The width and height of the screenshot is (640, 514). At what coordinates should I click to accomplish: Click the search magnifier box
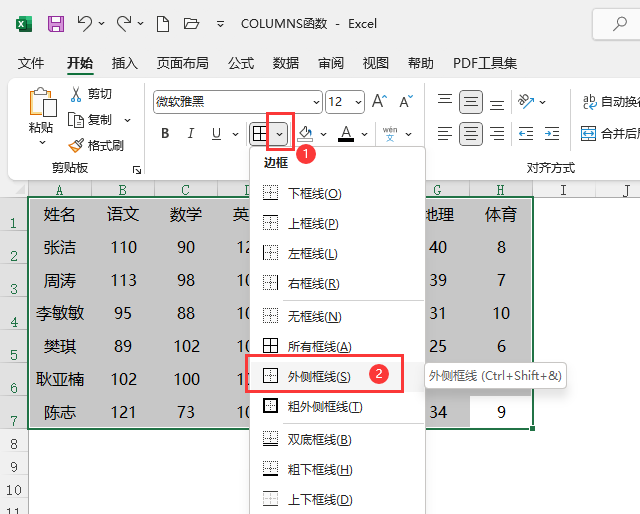pyautogui.click(x=620, y=24)
